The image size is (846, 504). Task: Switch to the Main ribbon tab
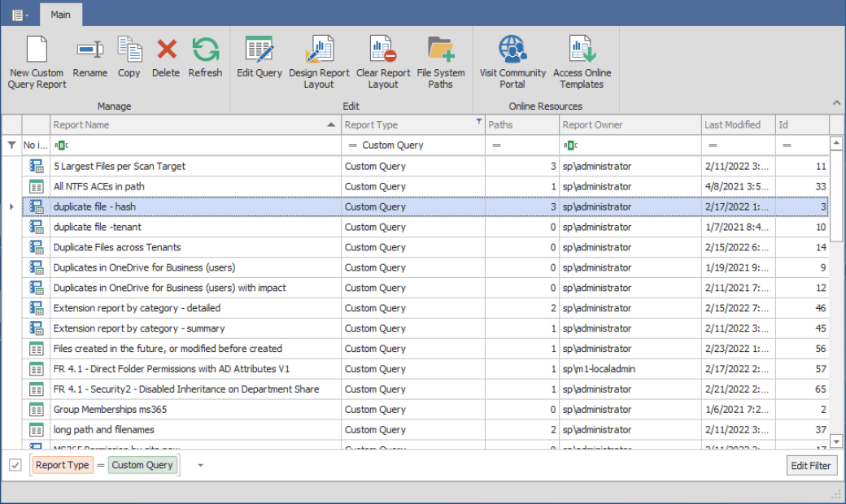click(60, 14)
